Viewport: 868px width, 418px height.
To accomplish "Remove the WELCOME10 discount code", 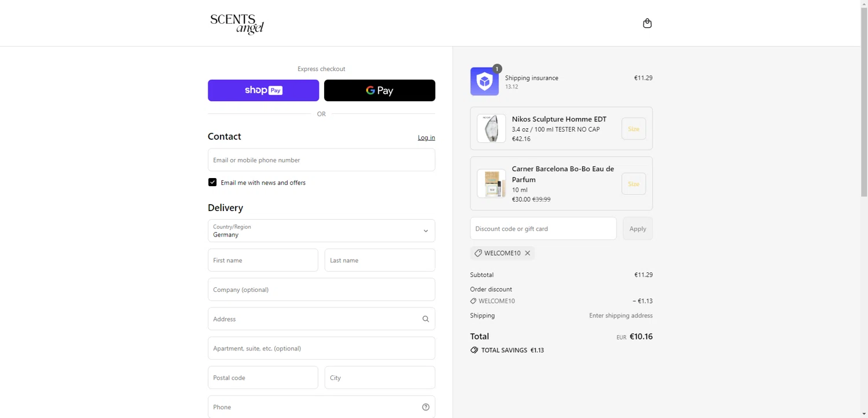I will click(528, 253).
